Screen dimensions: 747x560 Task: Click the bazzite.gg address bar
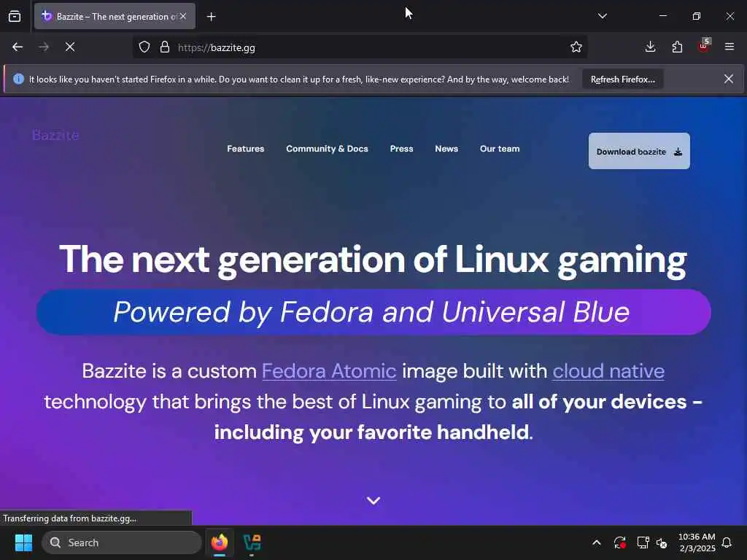360,47
